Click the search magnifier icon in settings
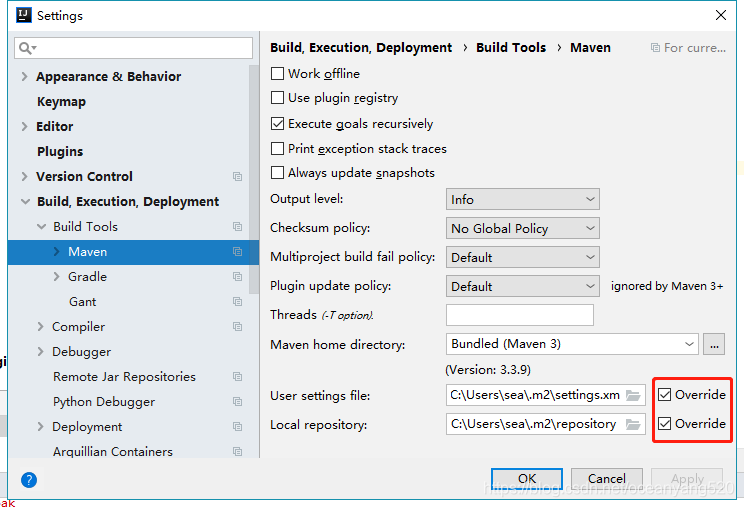 (x=28, y=48)
